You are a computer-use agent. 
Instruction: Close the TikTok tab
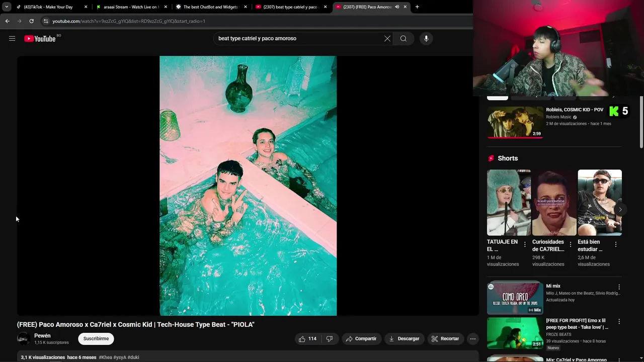click(86, 7)
